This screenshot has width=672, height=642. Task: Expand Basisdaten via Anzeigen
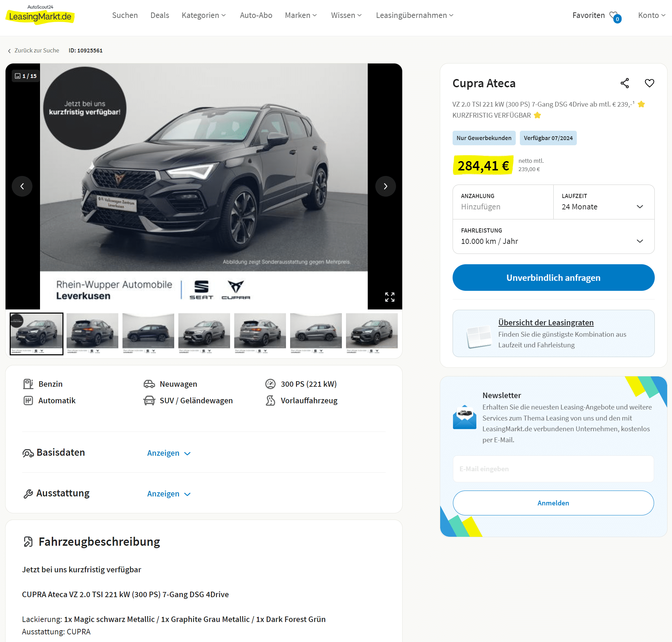(169, 453)
